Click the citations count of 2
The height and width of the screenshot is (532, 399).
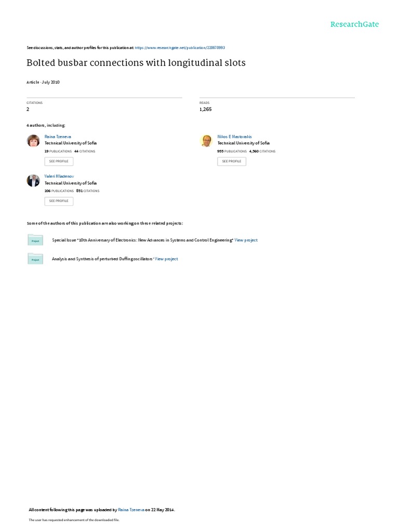point(28,109)
